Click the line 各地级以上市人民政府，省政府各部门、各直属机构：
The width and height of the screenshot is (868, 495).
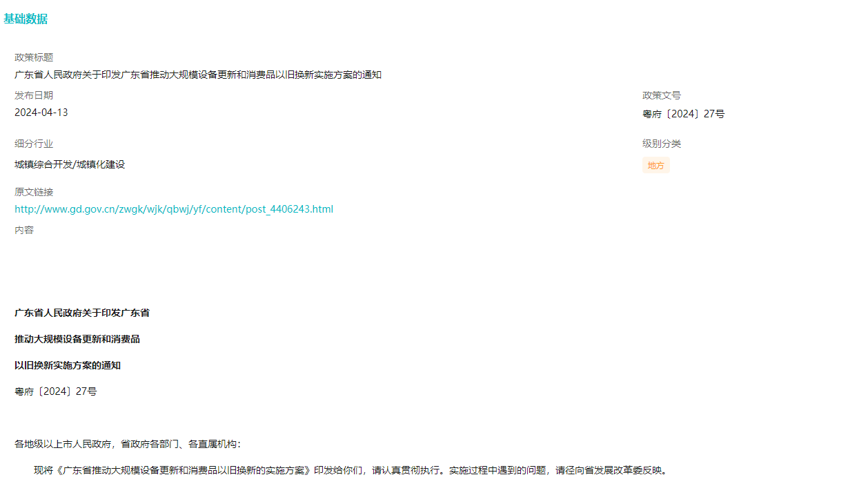coord(128,444)
